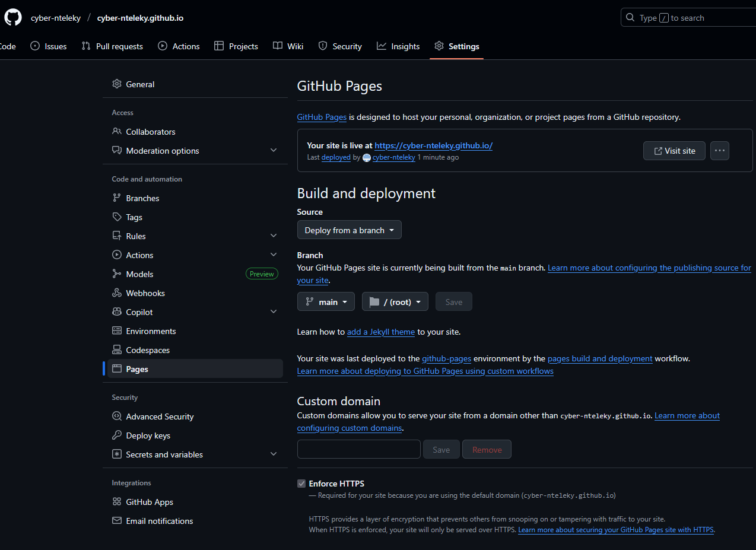The height and width of the screenshot is (550, 756).
Task: Click the Email notifications envelope icon
Action: (x=117, y=521)
